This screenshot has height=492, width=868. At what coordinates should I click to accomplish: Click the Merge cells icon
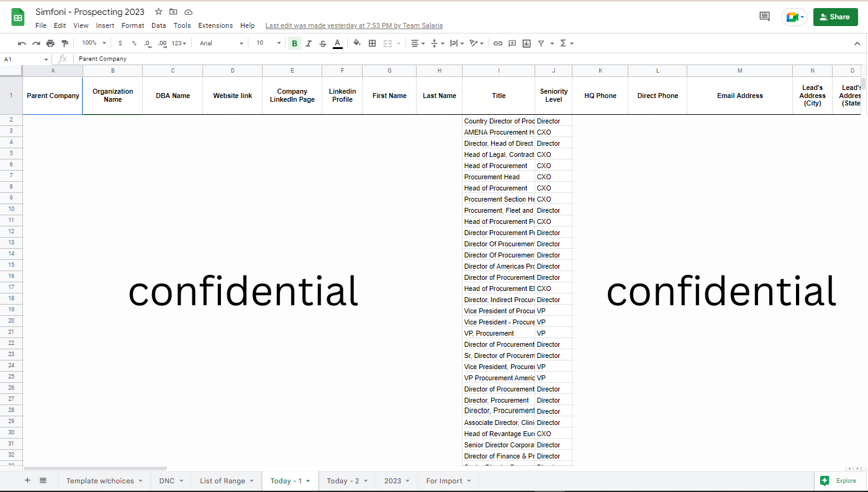click(387, 43)
